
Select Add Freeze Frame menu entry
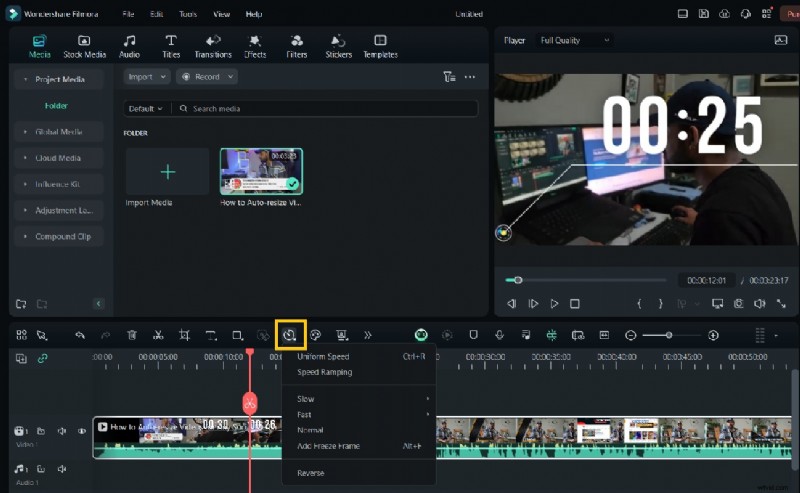(328, 446)
